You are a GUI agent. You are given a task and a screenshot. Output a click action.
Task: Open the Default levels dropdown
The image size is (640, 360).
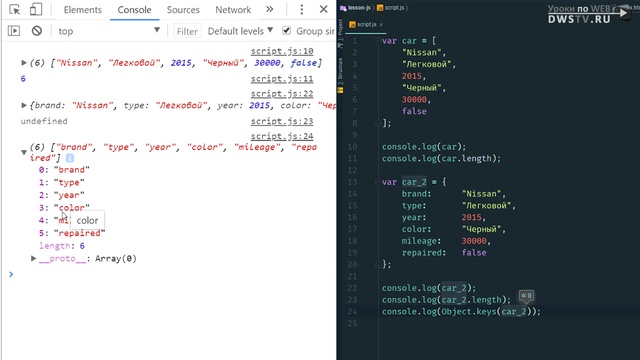tap(240, 31)
